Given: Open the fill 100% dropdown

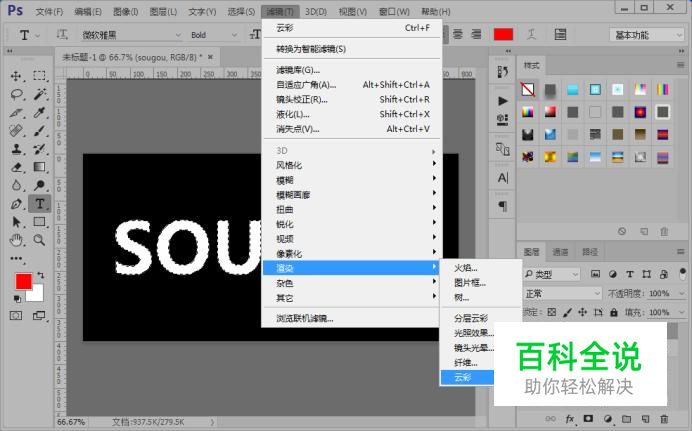Looking at the screenshot, I should (x=681, y=312).
